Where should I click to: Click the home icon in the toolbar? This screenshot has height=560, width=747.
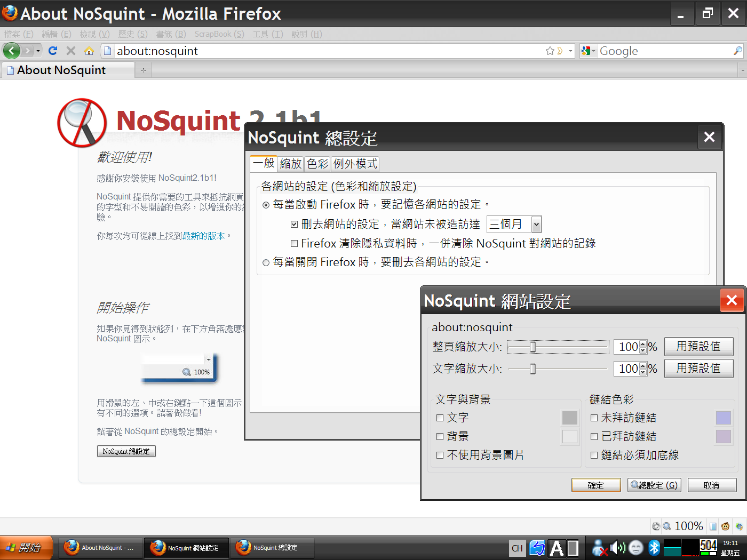(x=89, y=51)
